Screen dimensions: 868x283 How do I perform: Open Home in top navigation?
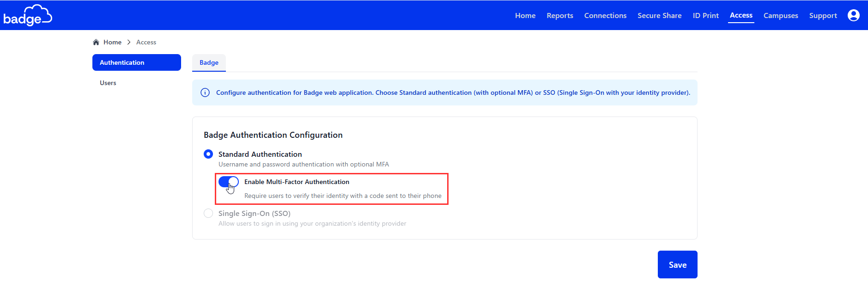click(x=525, y=15)
